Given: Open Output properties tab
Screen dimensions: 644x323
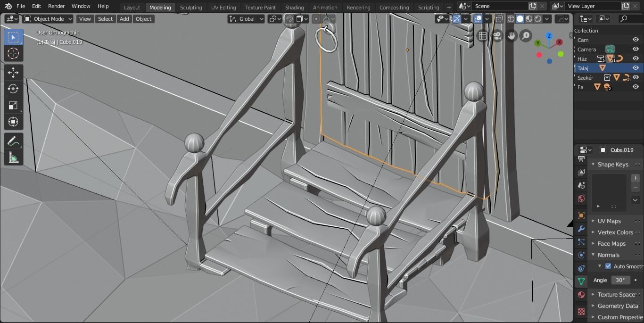Looking at the screenshot, I should pos(581,159).
